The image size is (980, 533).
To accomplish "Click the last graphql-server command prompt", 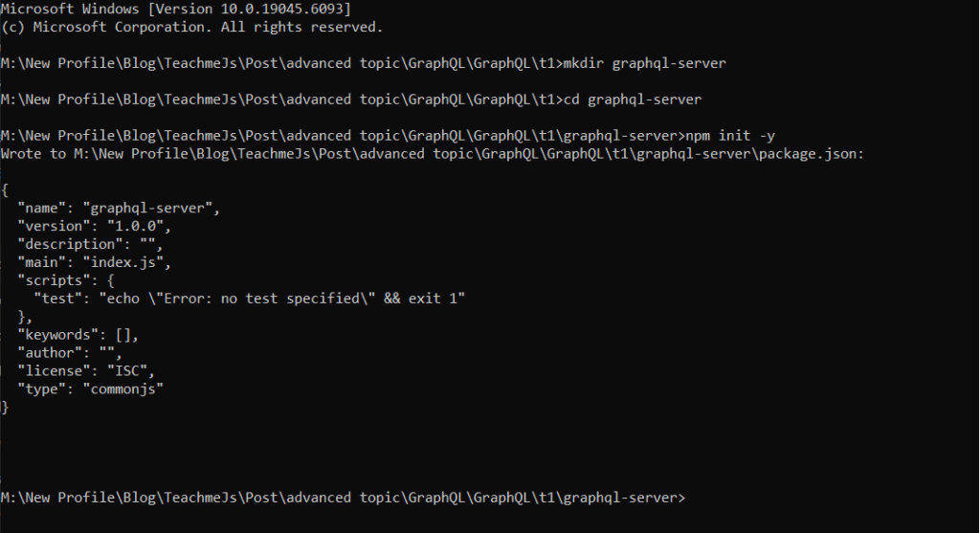I will click(x=344, y=498).
